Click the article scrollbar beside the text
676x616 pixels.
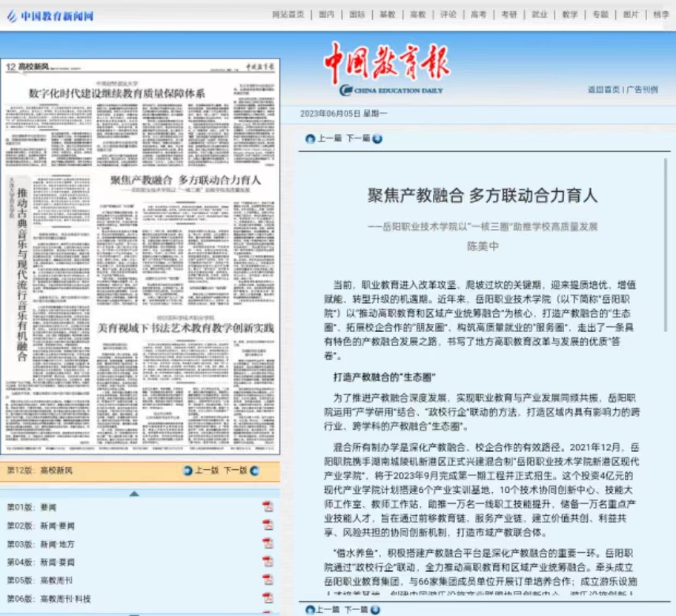tap(666, 245)
